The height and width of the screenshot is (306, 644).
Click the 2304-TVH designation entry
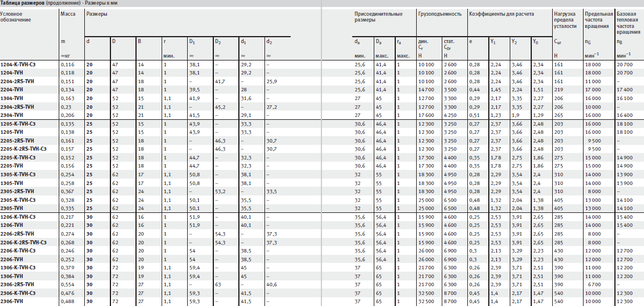[x=10, y=115]
